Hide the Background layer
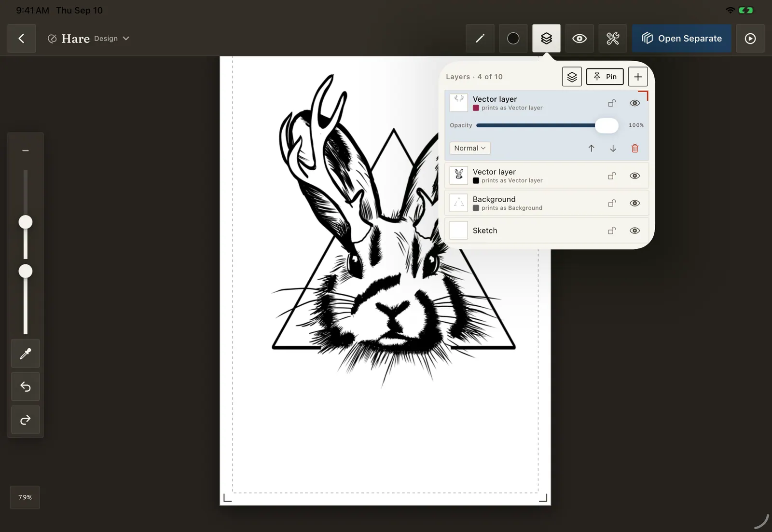Image resolution: width=772 pixels, height=532 pixels. [635, 204]
